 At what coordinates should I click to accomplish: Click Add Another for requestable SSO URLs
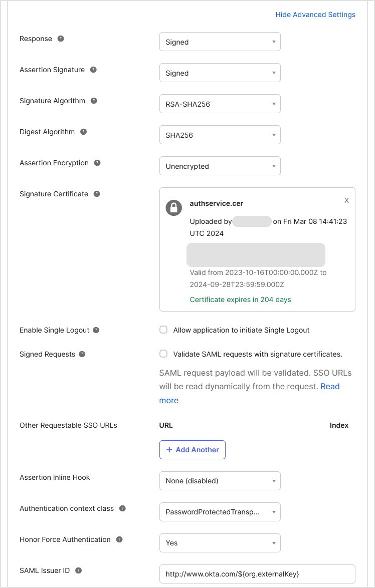point(192,450)
